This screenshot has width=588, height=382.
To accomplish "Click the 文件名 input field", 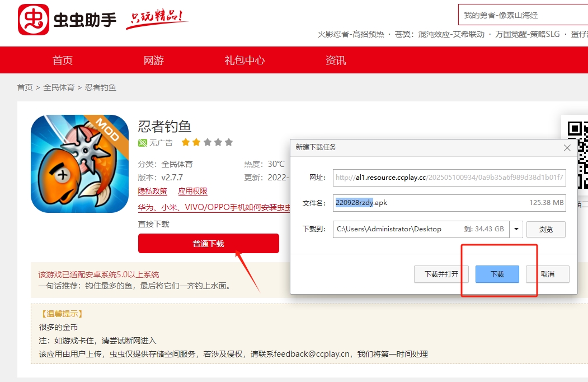I will (449, 203).
